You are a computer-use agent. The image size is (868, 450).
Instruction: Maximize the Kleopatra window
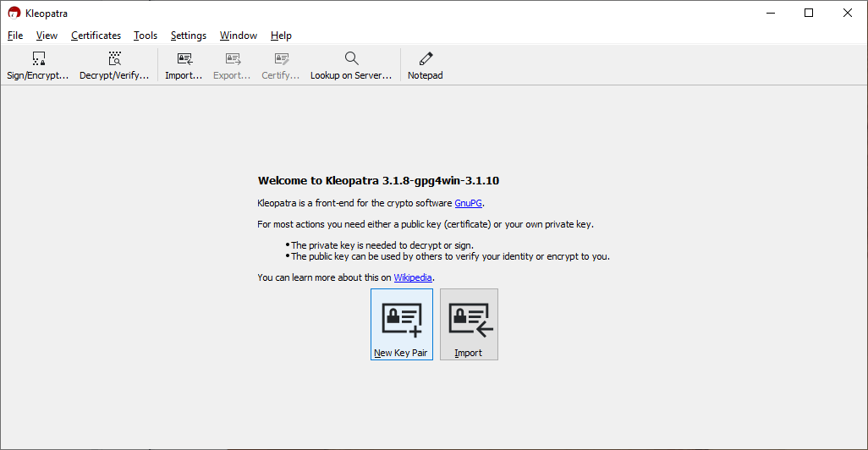click(x=809, y=13)
